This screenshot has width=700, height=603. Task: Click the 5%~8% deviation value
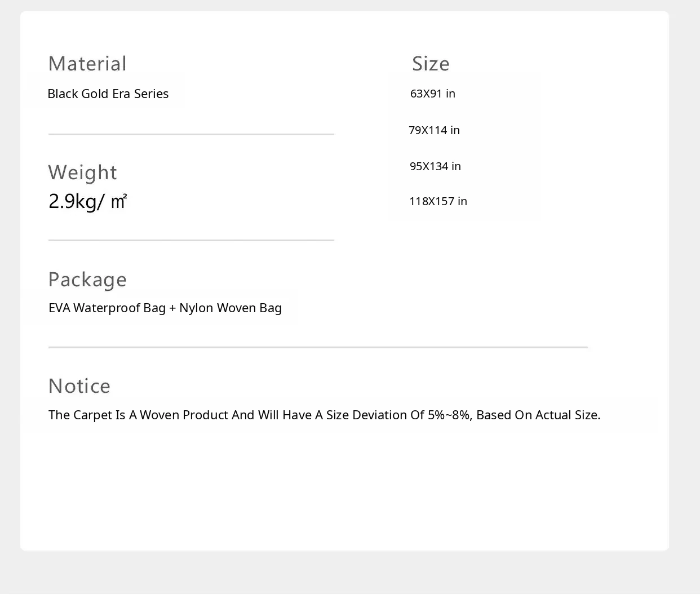(x=449, y=415)
